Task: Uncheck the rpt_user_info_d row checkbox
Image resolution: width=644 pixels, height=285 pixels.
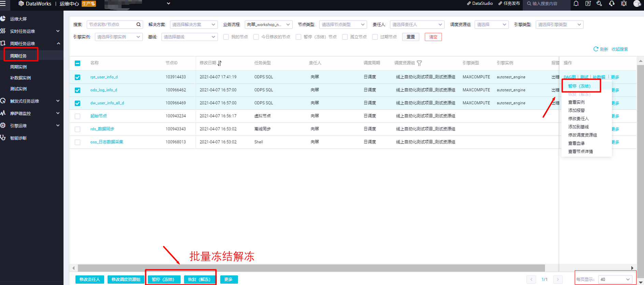Action: click(x=77, y=77)
